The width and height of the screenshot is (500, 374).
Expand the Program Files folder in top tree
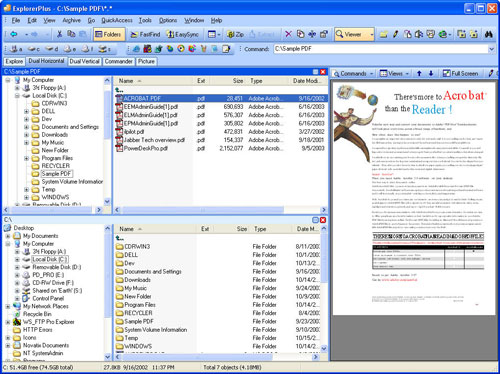(26, 158)
